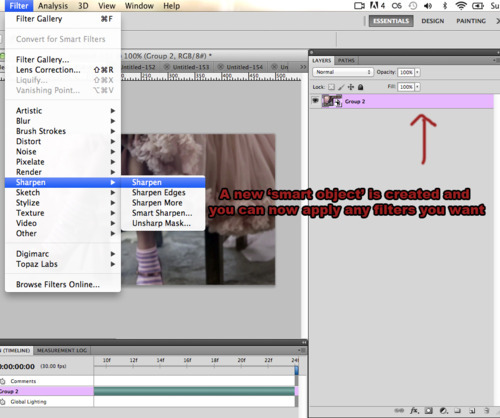Open the fx layer style menu

coord(414,410)
